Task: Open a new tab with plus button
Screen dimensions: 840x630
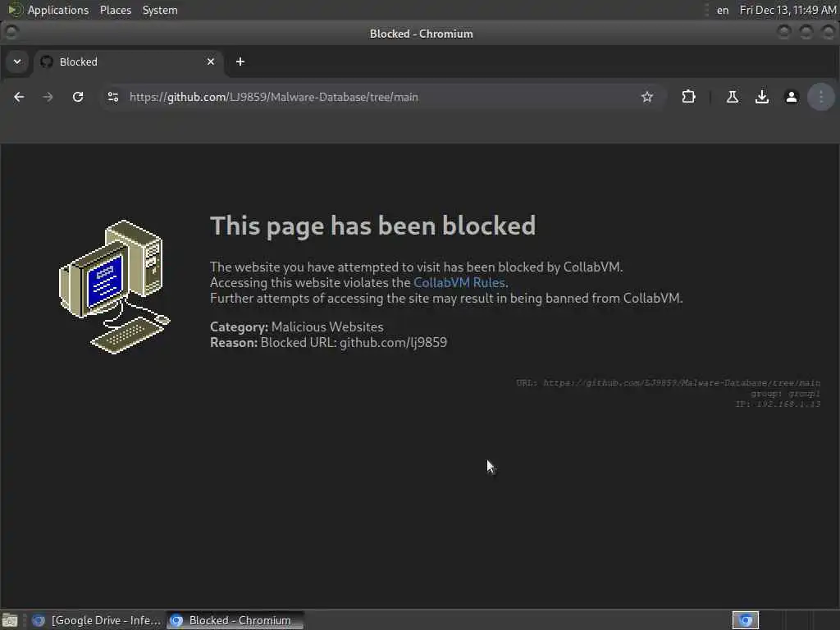Action: [x=240, y=62]
